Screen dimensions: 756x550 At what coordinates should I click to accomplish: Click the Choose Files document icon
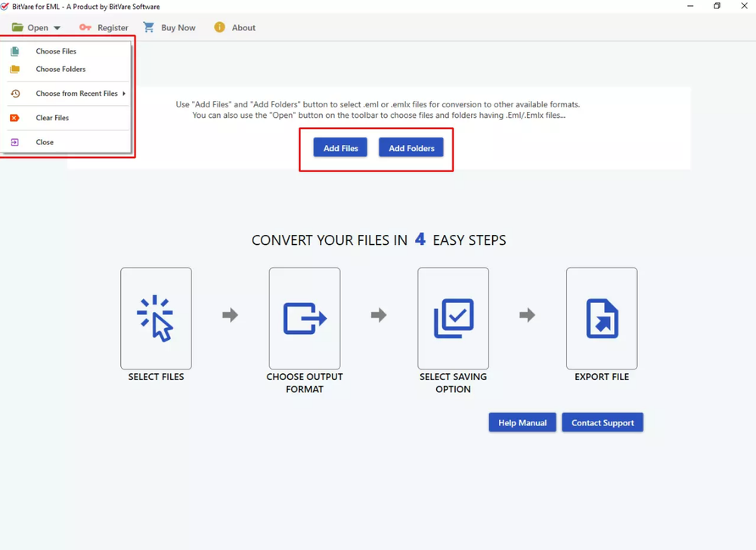click(x=15, y=51)
